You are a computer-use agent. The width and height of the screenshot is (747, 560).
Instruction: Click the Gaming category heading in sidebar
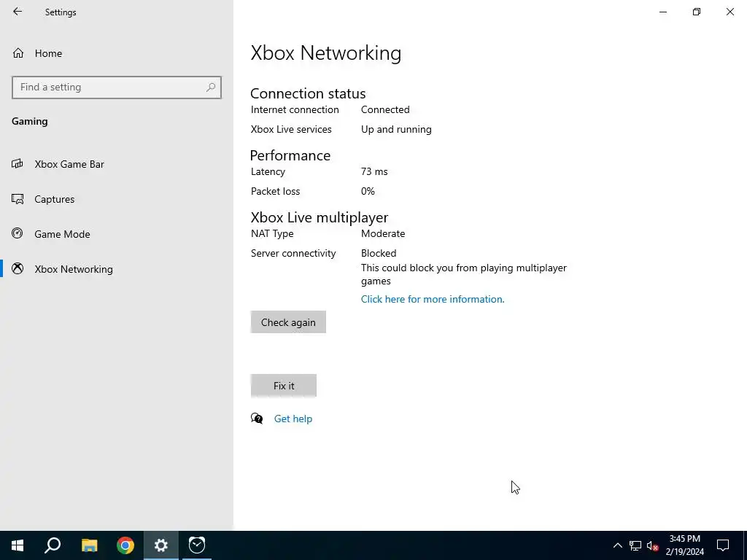pyautogui.click(x=29, y=122)
